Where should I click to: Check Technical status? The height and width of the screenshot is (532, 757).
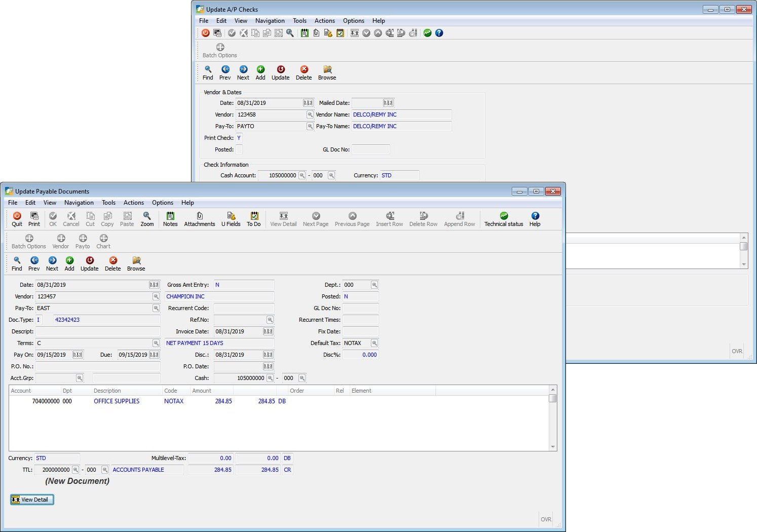coord(503,219)
